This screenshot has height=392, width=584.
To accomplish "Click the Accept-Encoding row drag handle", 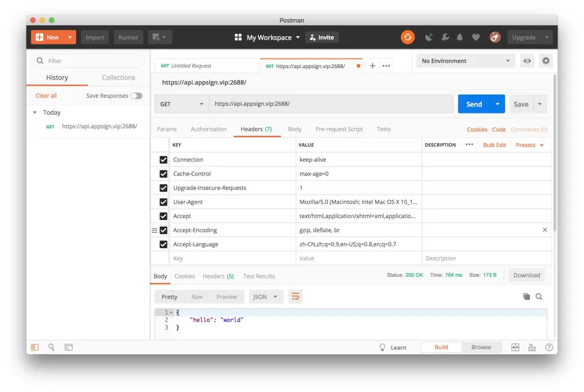I will (x=154, y=230).
